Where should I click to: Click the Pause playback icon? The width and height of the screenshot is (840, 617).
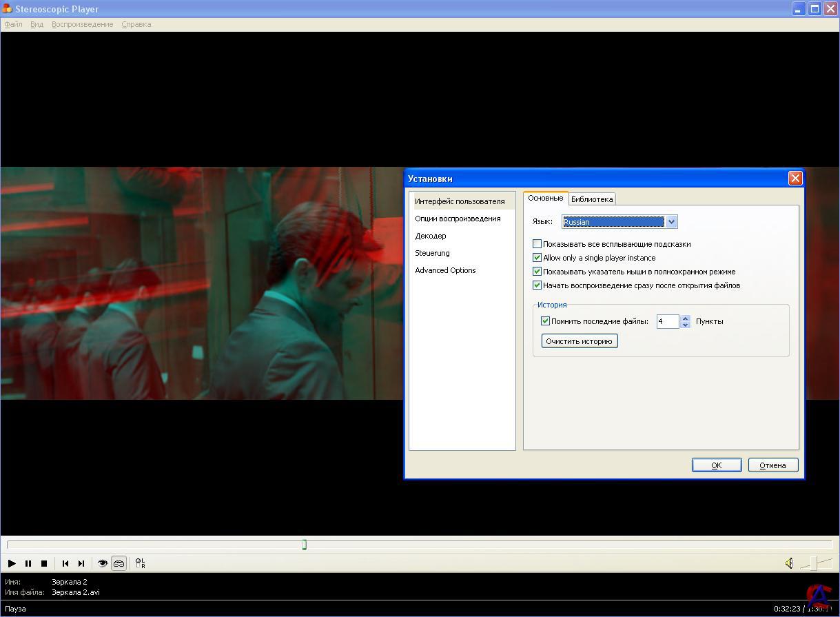[x=28, y=563]
